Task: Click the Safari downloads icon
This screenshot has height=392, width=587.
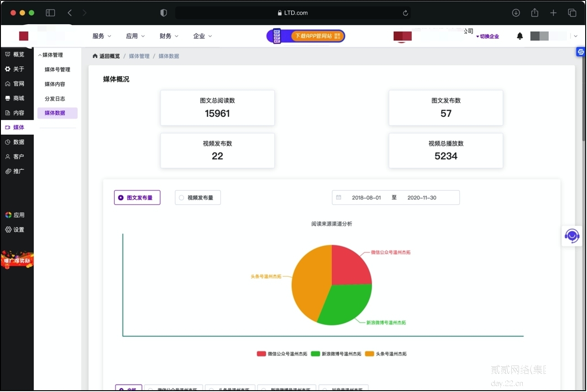Action: tap(516, 13)
